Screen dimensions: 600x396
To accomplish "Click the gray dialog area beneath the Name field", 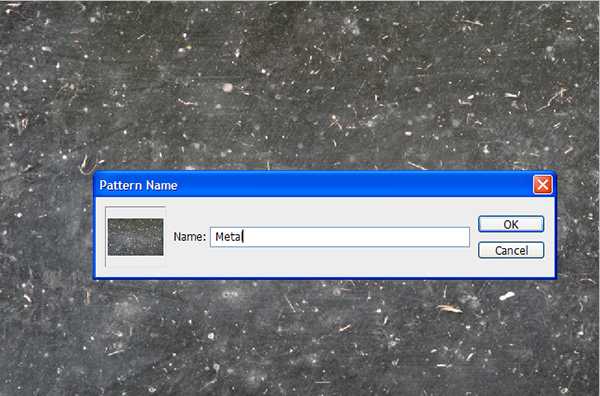I will pos(340,262).
